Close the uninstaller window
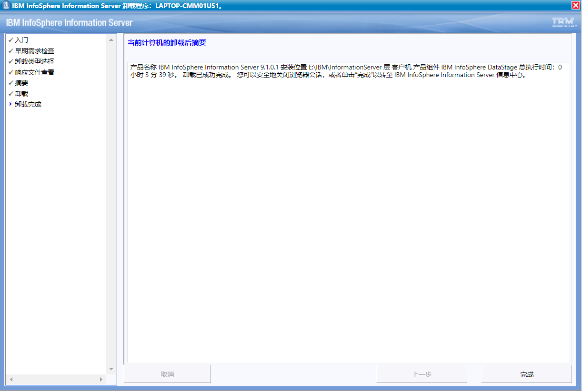The width and height of the screenshot is (582, 392). coord(575,5)
